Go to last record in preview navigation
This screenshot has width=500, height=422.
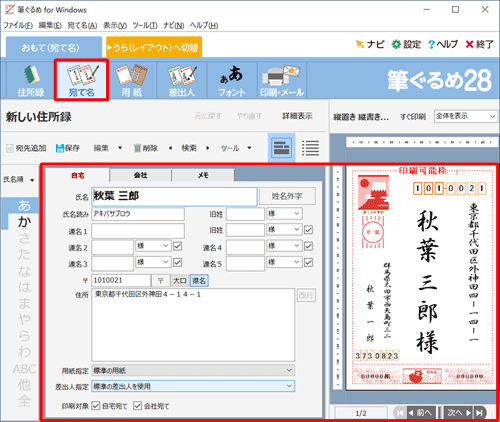[x=479, y=413]
